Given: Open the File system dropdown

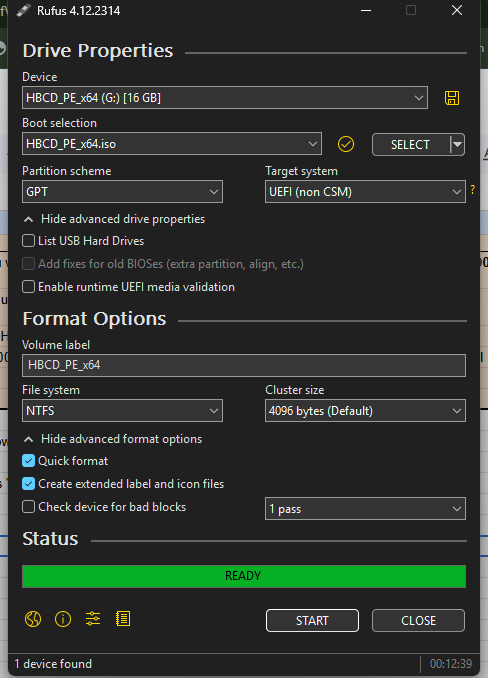Looking at the screenshot, I should tap(122, 410).
